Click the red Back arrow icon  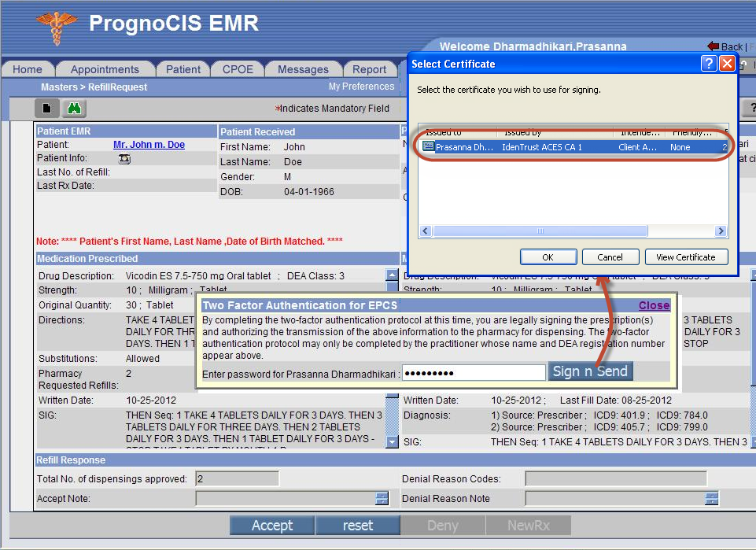[713, 46]
